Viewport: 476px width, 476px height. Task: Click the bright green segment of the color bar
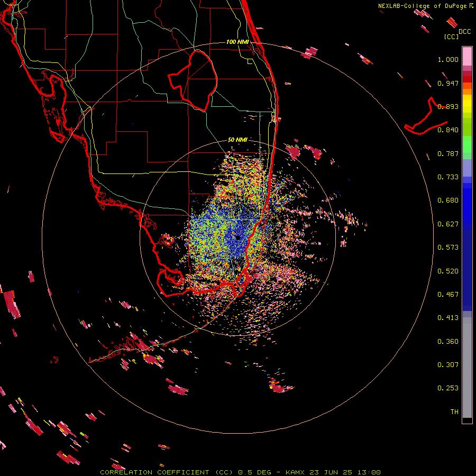coord(467,144)
